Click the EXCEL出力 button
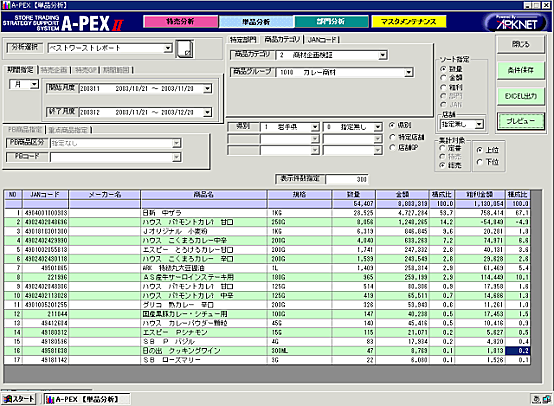Image resolution: width=554 pixels, height=406 pixels. (521, 96)
